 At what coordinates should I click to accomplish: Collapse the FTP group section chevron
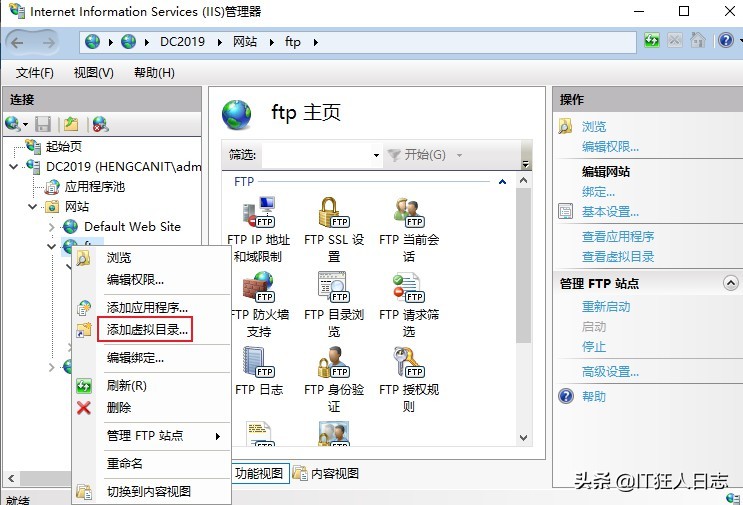502,181
